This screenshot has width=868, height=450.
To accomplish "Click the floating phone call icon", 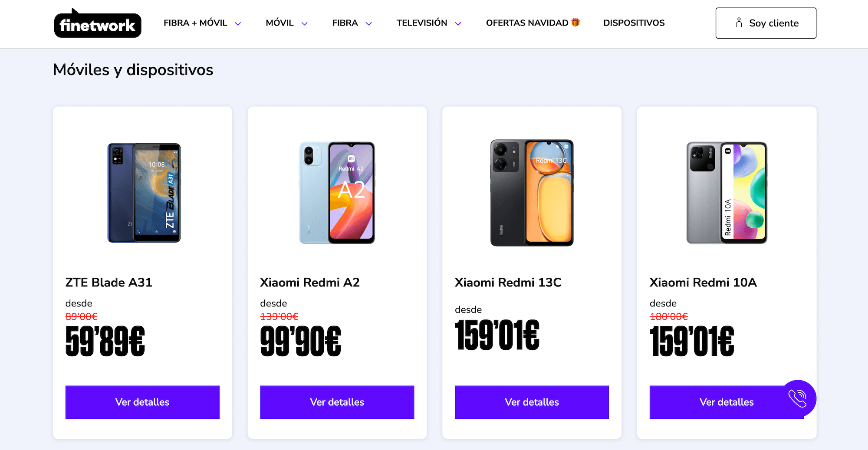I will click(x=798, y=398).
